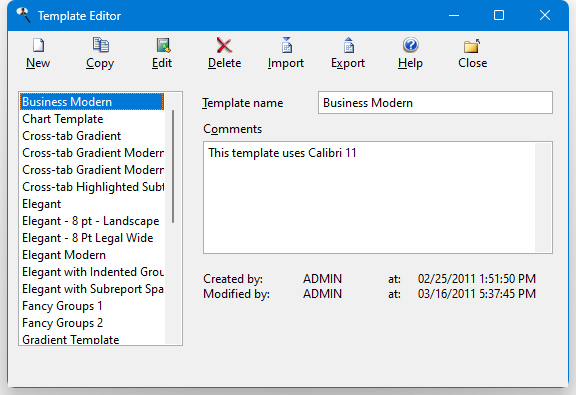Choose Elegant - 8 pt - Landscape template
Screen dimensions: 576x395
pos(92,221)
